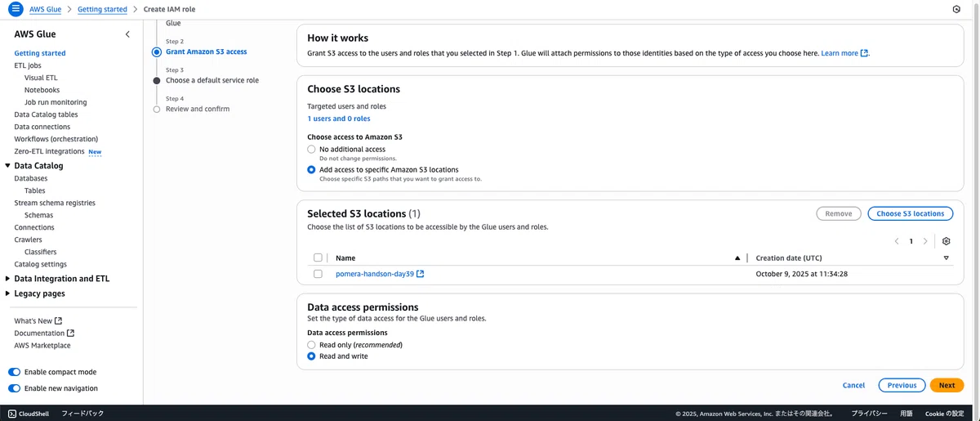Collapse the AWS Glue side panel arrow
The height and width of the screenshot is (421, 980).
click(127, 34)
